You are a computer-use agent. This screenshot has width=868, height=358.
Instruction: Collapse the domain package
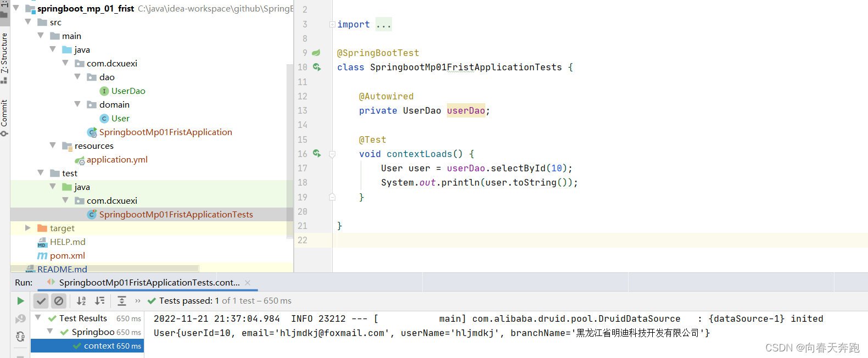pos(77,104)
